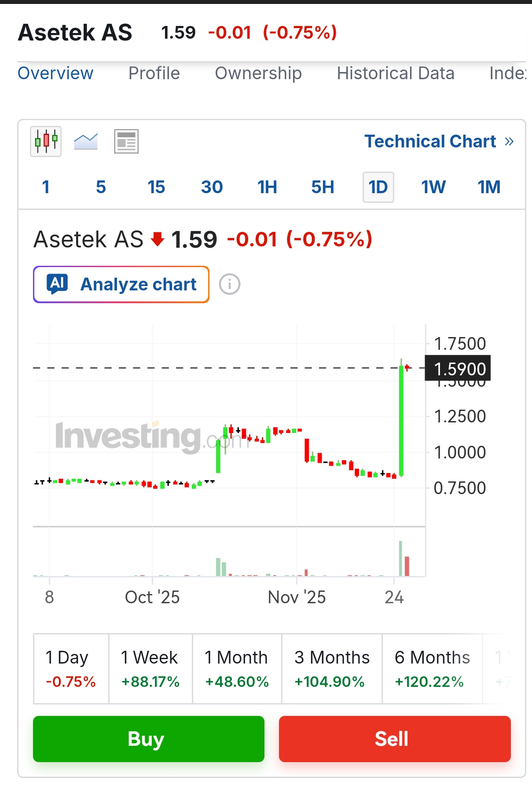Open the Technical Chart link
This screenshot has height=785, width=532.
point(430,142)
